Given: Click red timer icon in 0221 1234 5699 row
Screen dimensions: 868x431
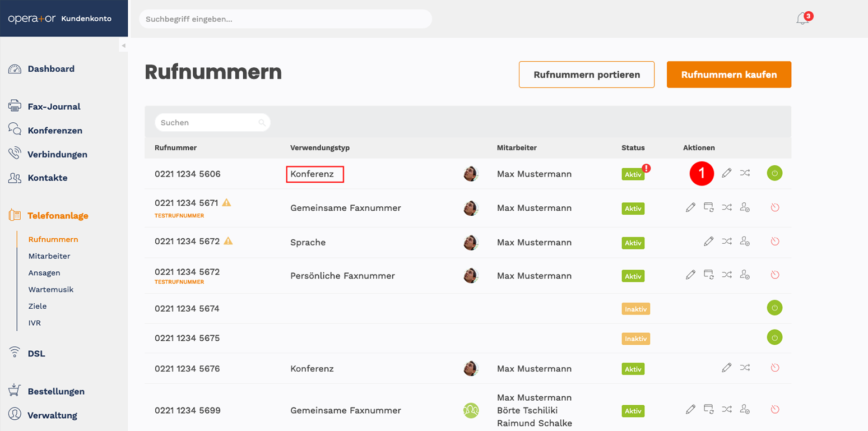Looking at the screenshot, I should pyautogui.click(x=775, y=409).
